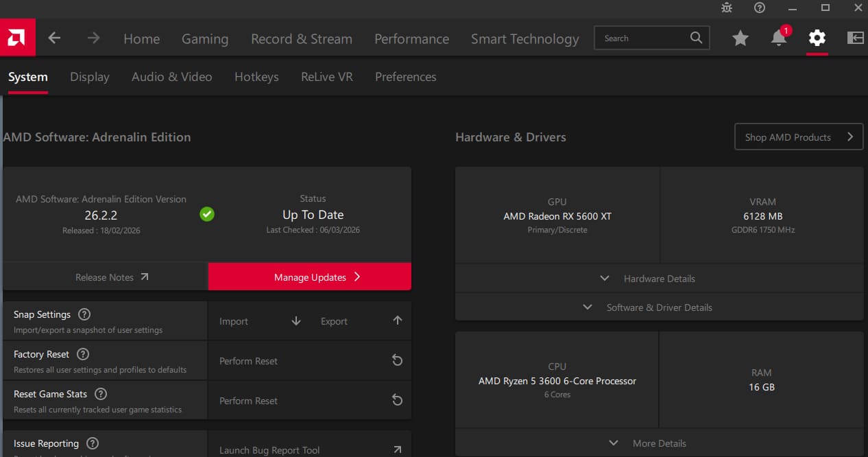Switch to the Gaming tab
The width and height of the screenshot is (868, 457).
point(204,38)
